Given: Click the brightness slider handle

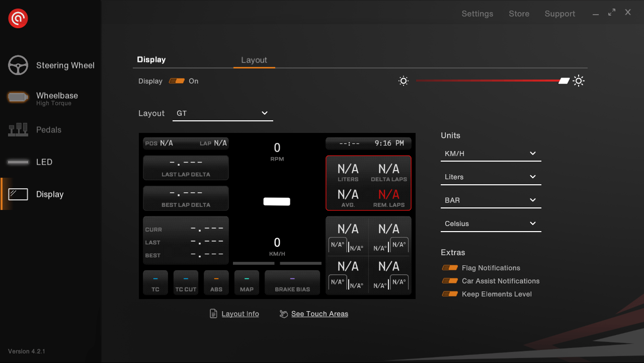Looking at the screenshot, I should coord(564,81).
